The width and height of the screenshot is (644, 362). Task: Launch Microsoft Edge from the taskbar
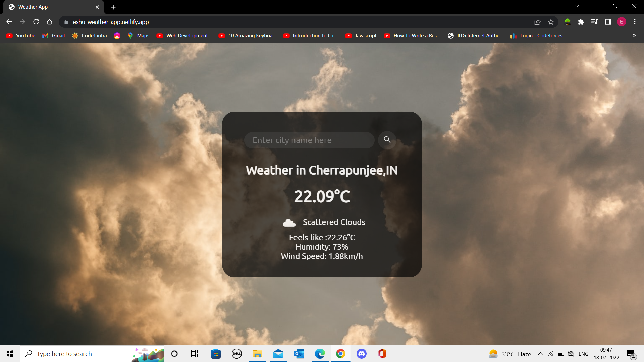[320, 354]
